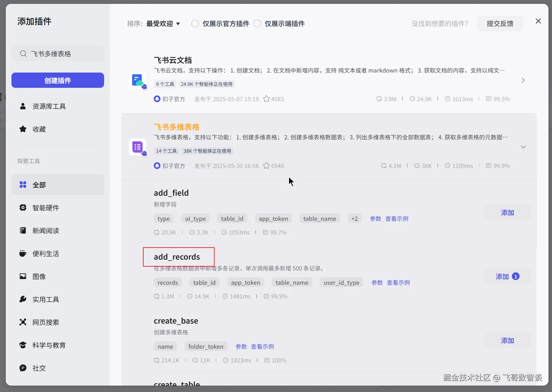Expand the 飞书云文档 plugin row
Image resolution: width=552 pixels, height=392 pixels.
click(523, 80)
